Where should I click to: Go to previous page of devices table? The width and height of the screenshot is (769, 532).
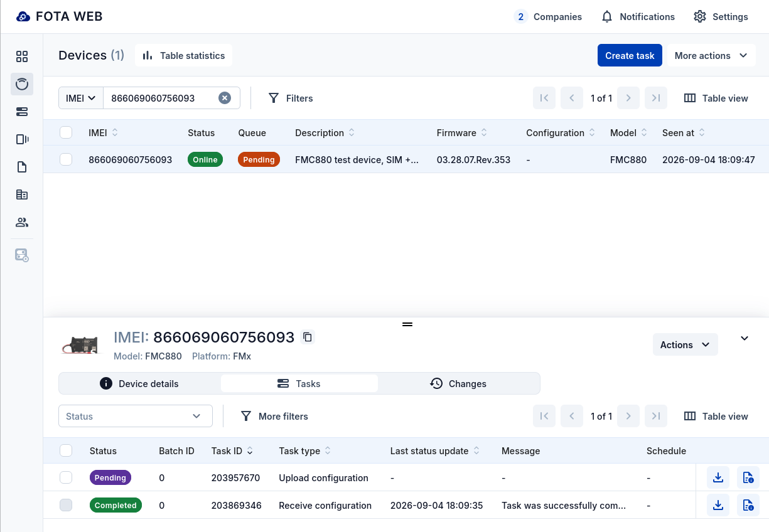pos(572,98)
